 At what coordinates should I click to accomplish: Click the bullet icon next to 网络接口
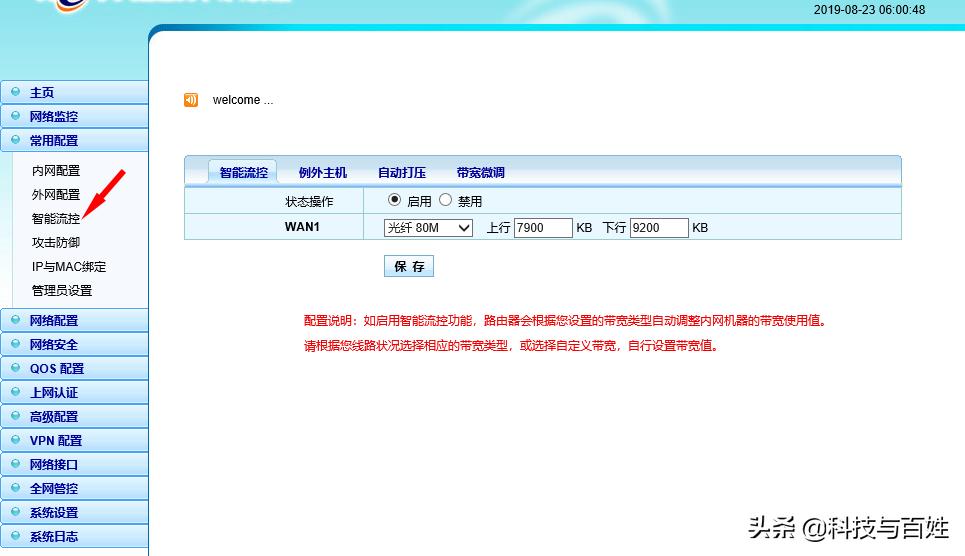(x=15, y=464)
